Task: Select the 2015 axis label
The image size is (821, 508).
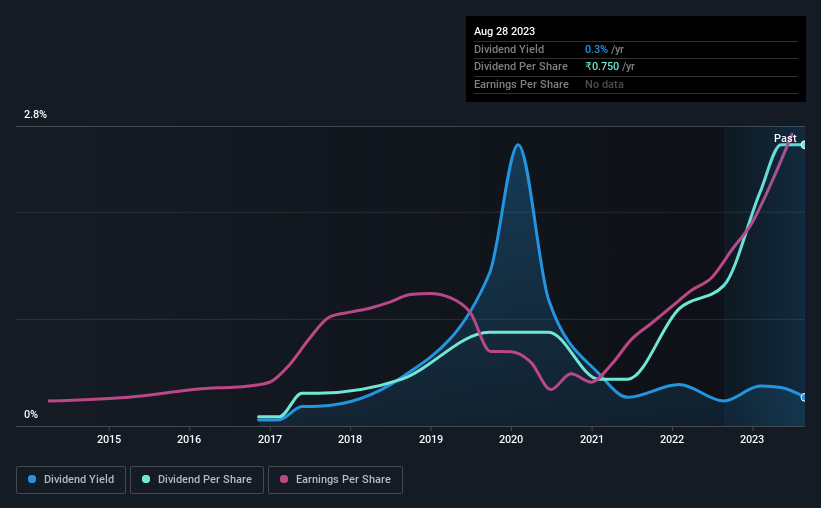Action: [x=109, y=439]
